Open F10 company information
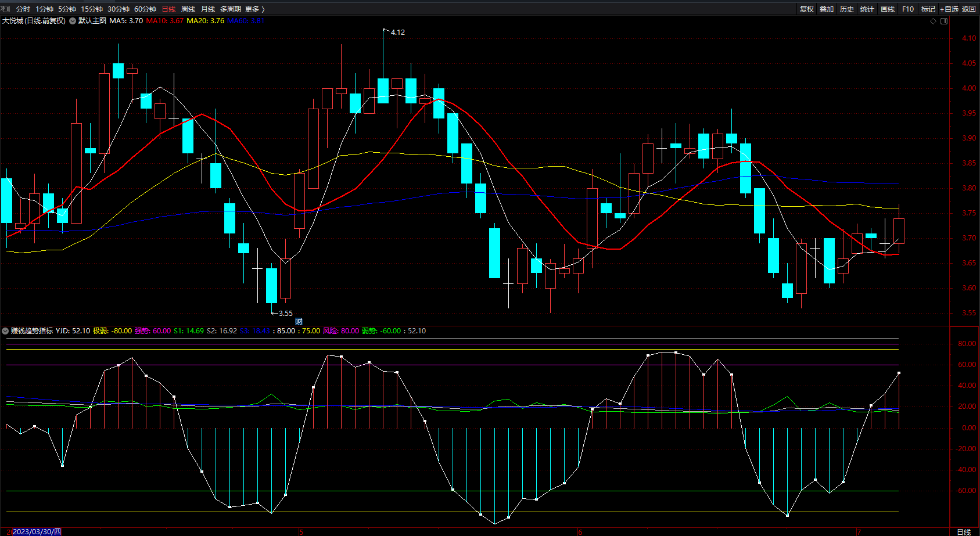The width and height of the screenshot is (980, 536). pyautogui.click(x=907, y=9)
